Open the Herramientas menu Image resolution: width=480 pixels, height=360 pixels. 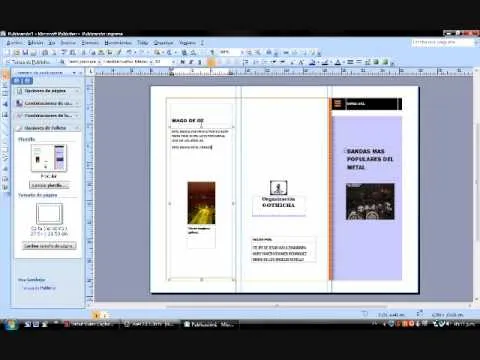pyautogui.click(x=118, y=43)
